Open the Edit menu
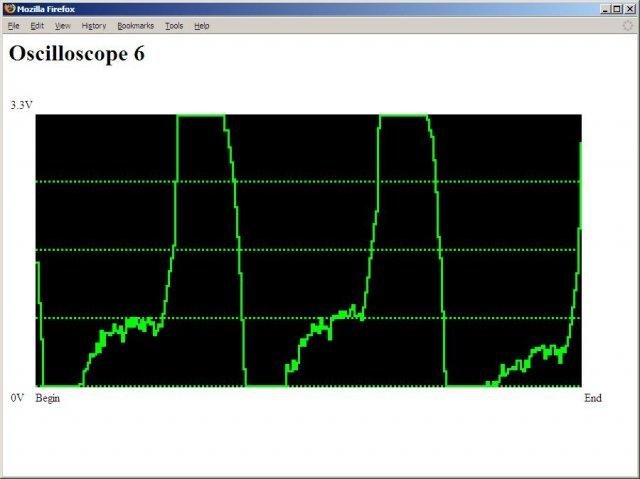 [x=37, y=26]
